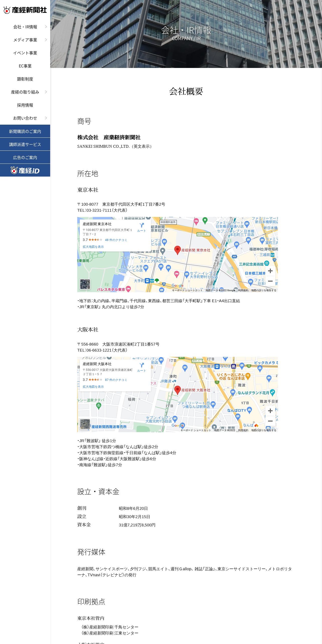Open 48 件のクチコミ reviews link
The width and height of the screenshot is (322, 644).
point(116,240)
